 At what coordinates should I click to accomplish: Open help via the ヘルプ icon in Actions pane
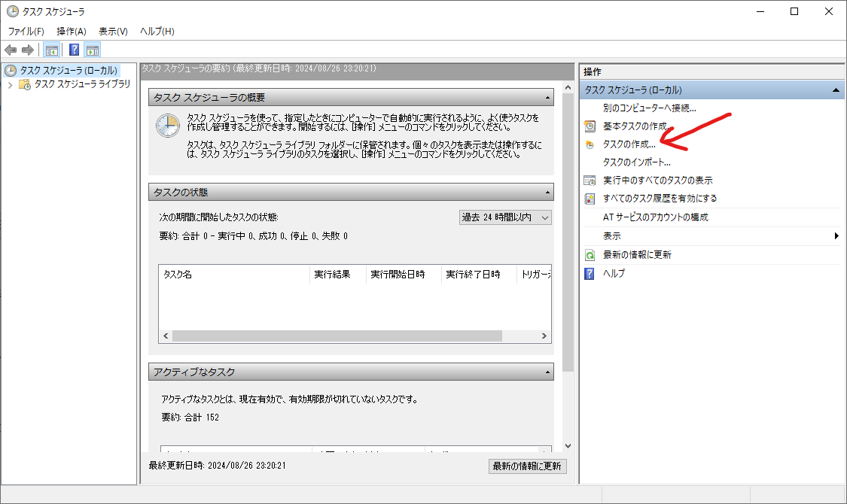(x=590, y=273)
